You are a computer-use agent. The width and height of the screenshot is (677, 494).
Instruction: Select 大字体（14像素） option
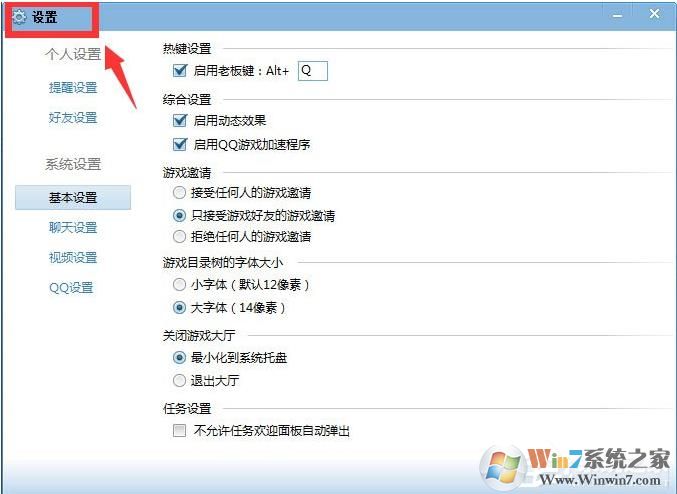[179, 307]
